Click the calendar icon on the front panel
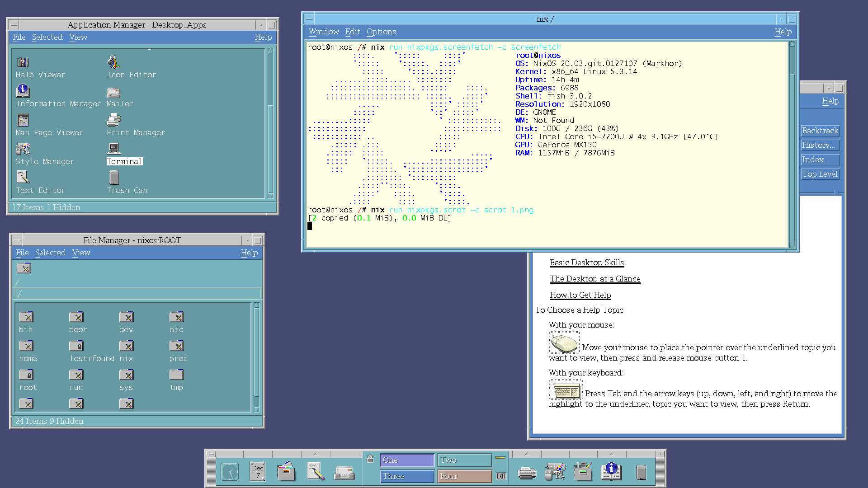 [x=258, y=471]
